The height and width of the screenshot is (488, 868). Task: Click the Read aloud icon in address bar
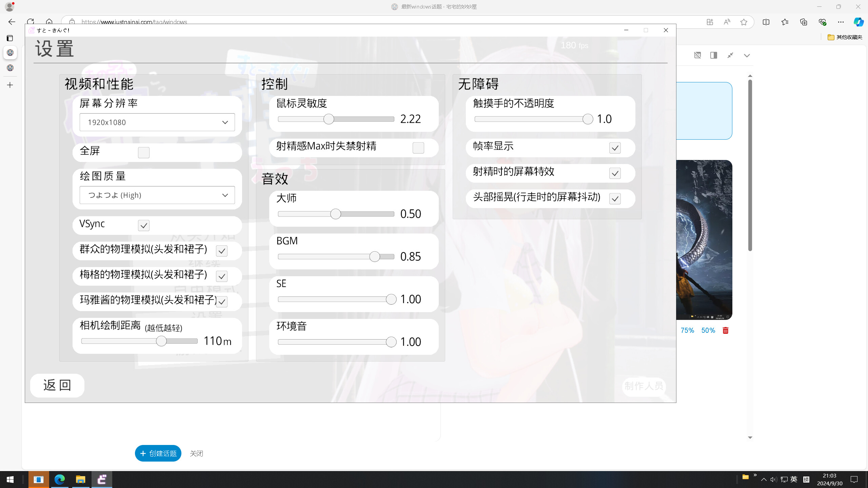(727, 22)
